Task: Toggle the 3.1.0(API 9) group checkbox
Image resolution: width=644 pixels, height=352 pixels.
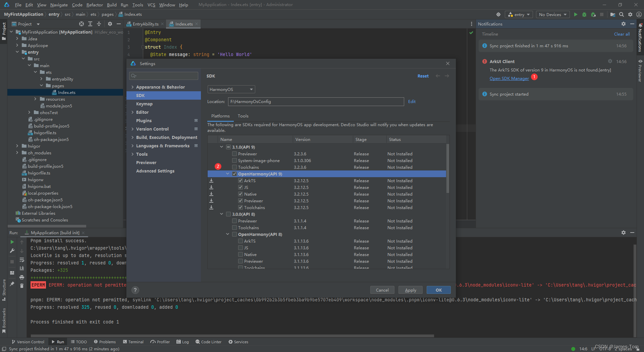Action: coord(228,147)
